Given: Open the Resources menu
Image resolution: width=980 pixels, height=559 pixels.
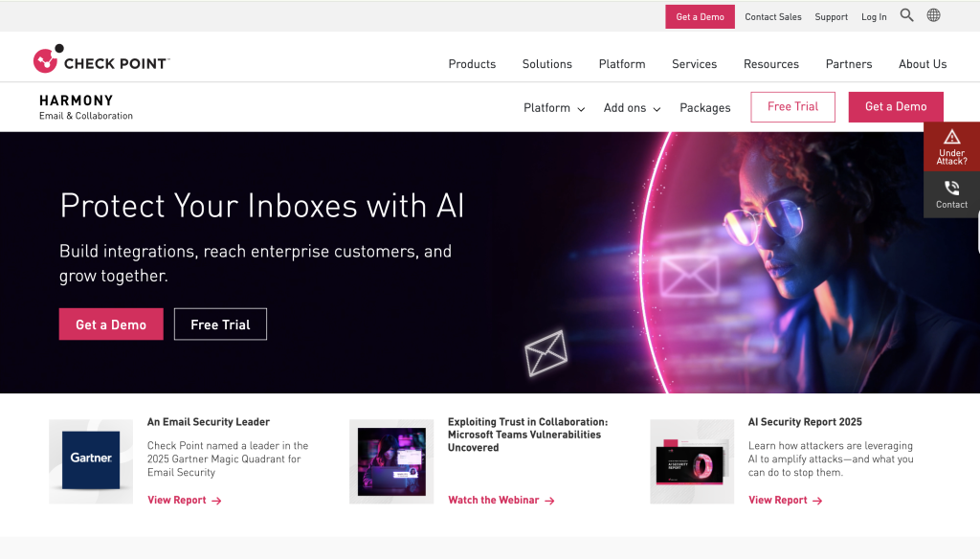Looking at the screenshot, I should [x=770, y=64].
